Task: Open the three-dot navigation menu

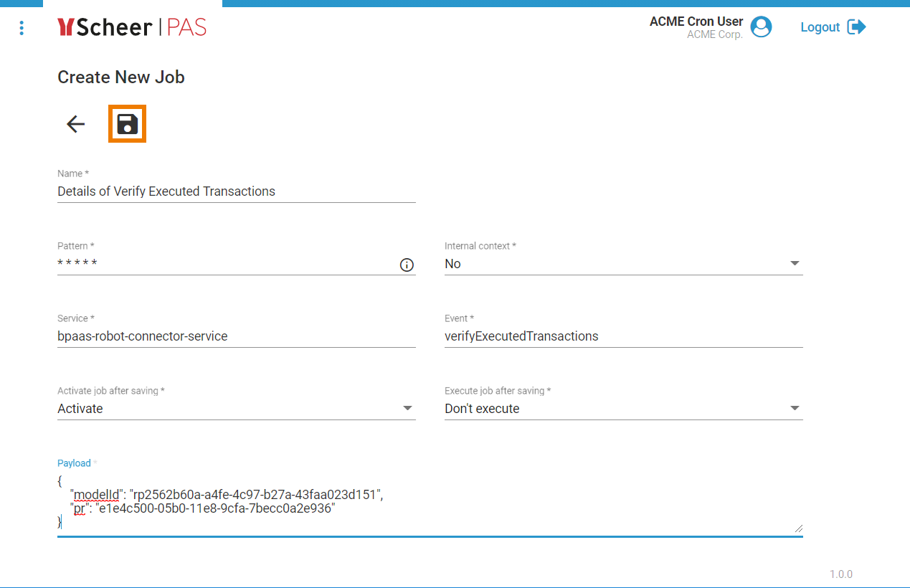Action: (x=22, y=28)
